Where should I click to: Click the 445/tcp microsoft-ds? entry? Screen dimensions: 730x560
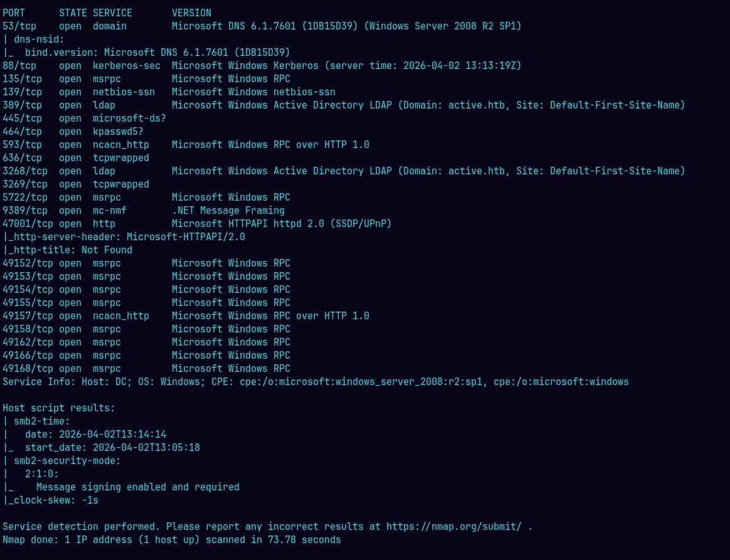point(84,119)
